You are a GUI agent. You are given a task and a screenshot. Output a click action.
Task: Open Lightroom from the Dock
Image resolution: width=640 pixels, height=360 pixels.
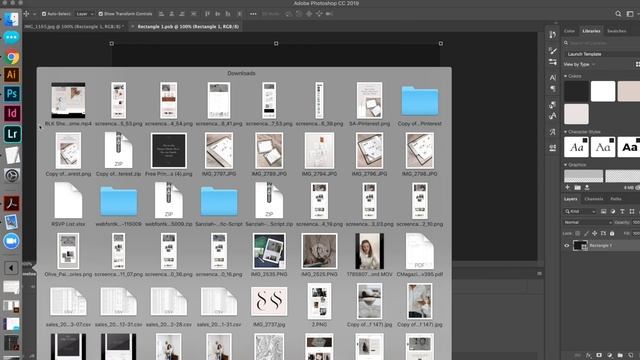[x=11, y=134]
